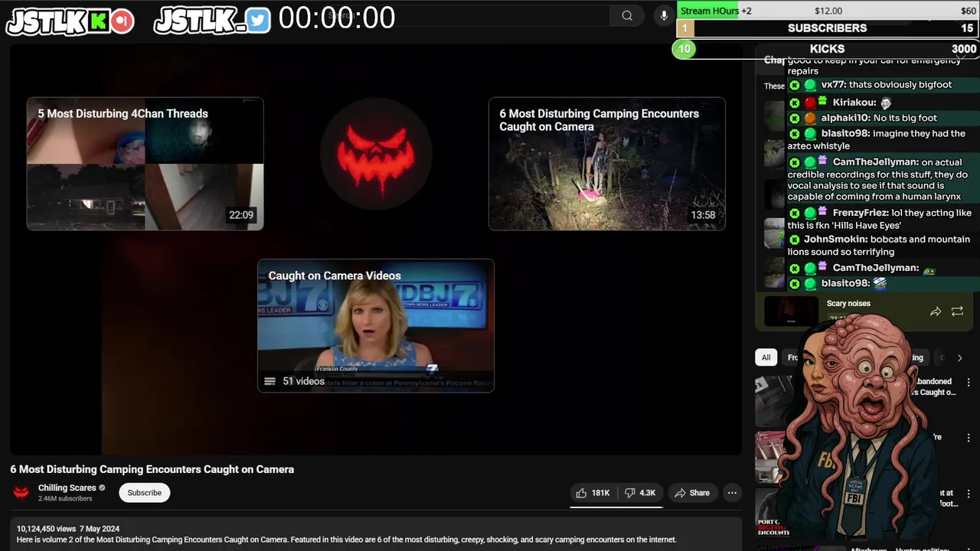Screen dimensions: 980x551
Task: Like the video with thumbs up 181K
Action: coord(593,493)
